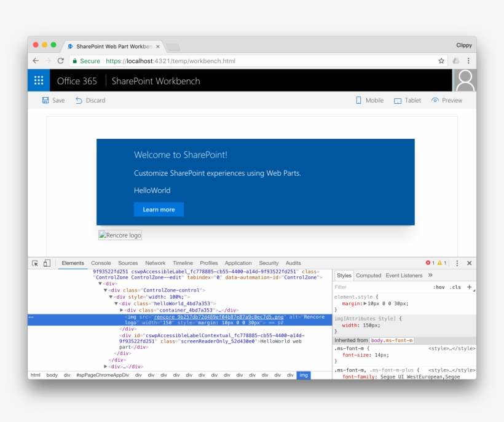This screenshot has height=422, width=504.
Task: Click the browser forward arrow
Action: pos(48,61)
